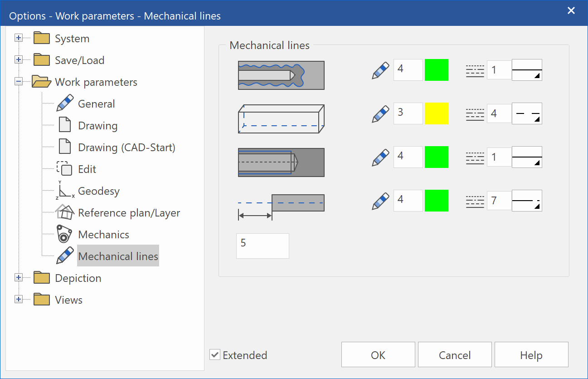
Task: Open Help for this dialog
Action: pos(531,354)
